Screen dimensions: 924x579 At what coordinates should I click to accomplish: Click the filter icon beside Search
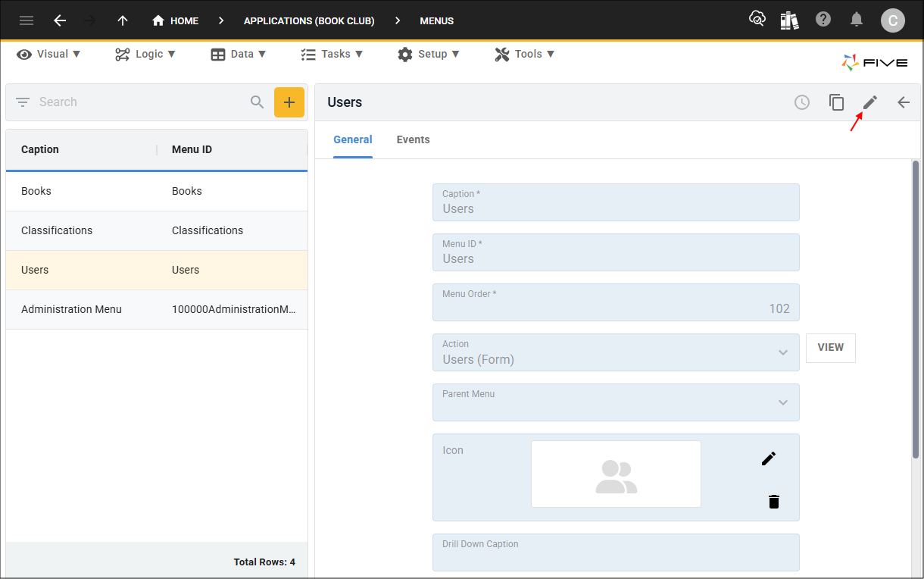pos(23,102)
